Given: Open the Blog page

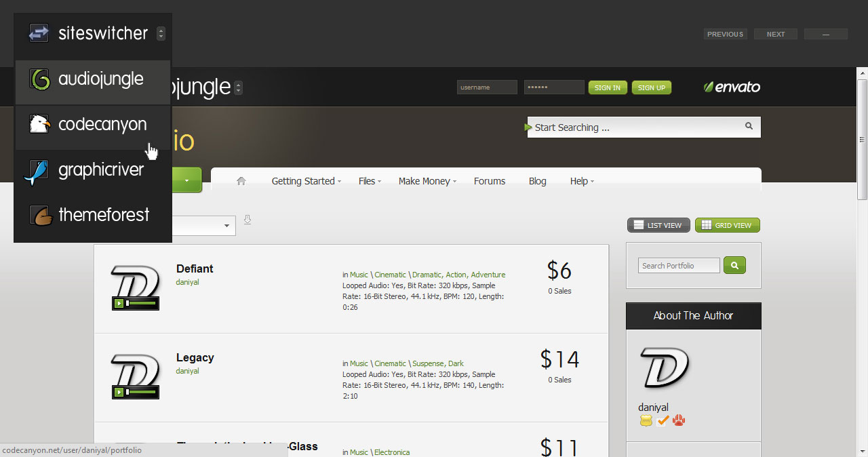Looking at the screenshot, I should (537, 181).
